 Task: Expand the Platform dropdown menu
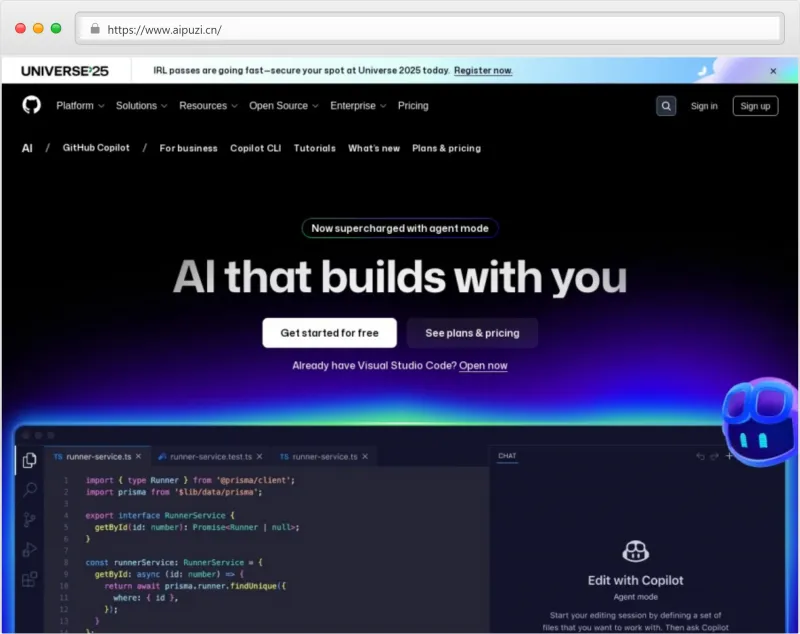[x=80, y=106]
